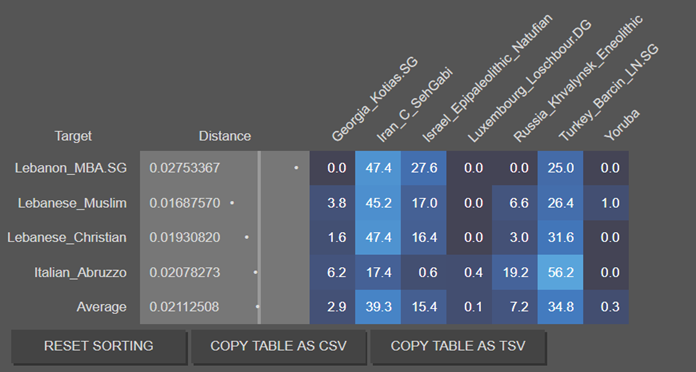696x372 pixels.
Task: Sort by Israel_Epipaleolithic_Natufian column header
Action: pos(487,78)
